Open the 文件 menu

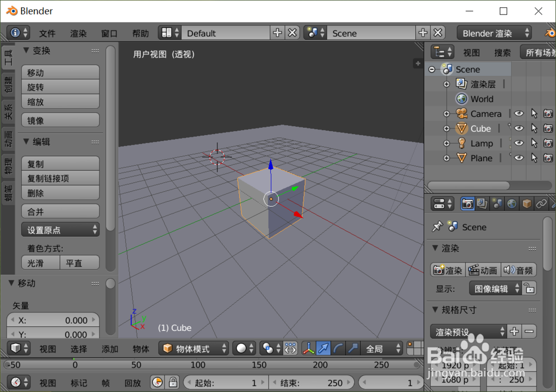47,33
